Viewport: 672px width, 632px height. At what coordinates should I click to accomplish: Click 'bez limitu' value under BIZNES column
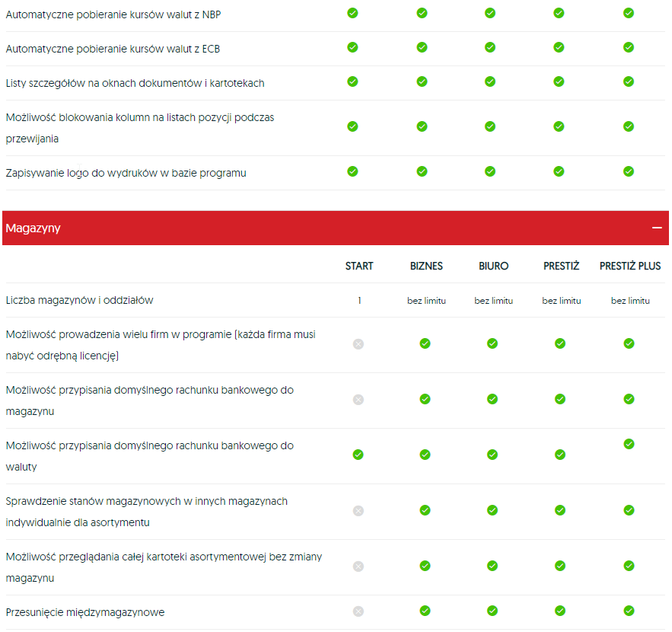(425, 301)
